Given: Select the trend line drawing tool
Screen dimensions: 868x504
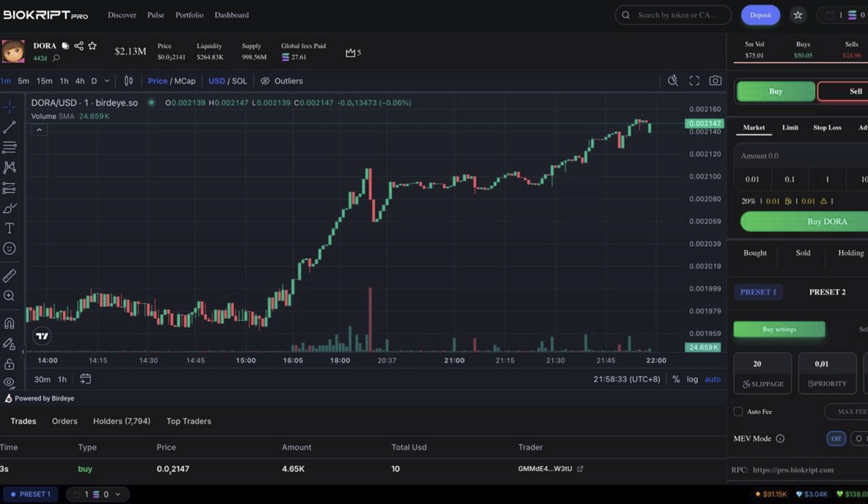Looking at the screenshot, I should pos(9,127).
